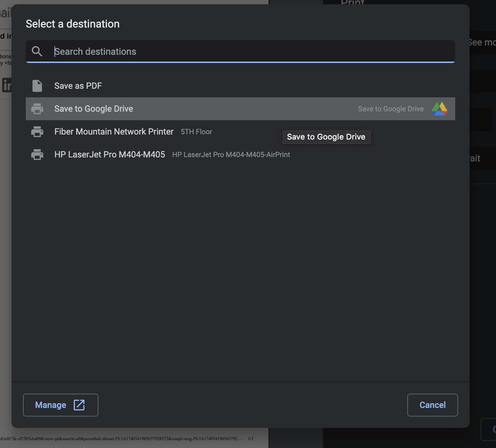The height and width of the screenshot is (448, 496).
Task: Click See more in background print panel
Action: coord(482,42)
